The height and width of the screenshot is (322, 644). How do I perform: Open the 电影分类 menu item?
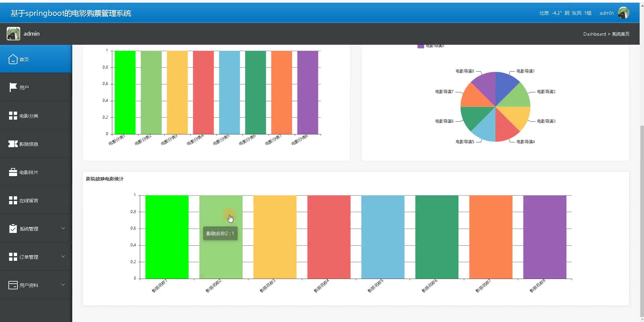tap(36, 116)
